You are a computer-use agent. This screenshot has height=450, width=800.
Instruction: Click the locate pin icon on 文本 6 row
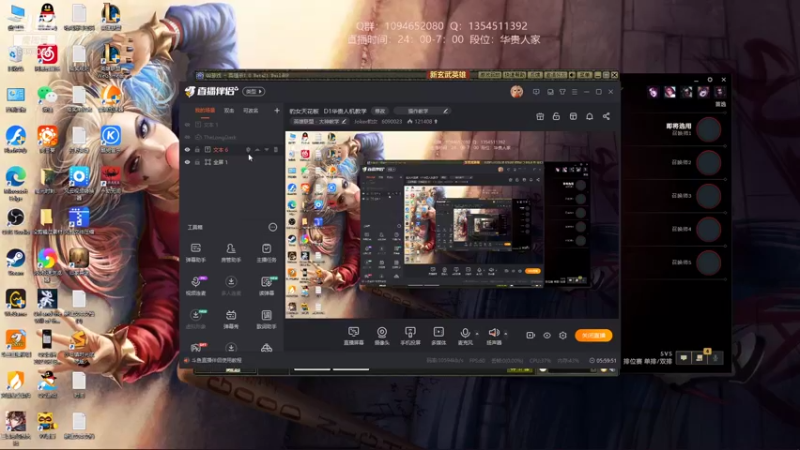click(x=248, y=149)
